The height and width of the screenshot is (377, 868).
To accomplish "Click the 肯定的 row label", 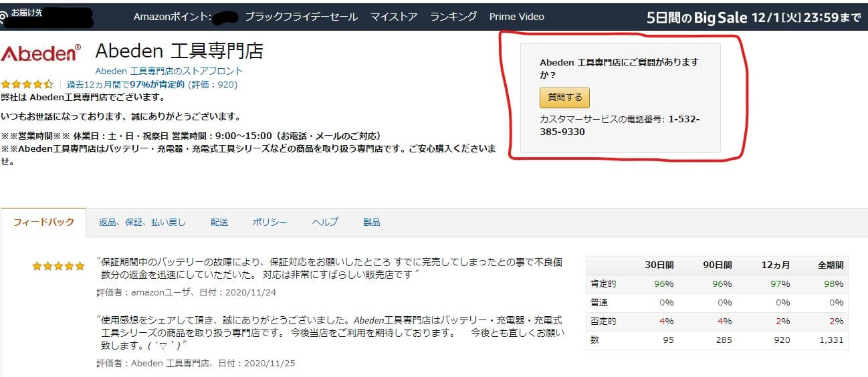I will [x=603, y=284].
